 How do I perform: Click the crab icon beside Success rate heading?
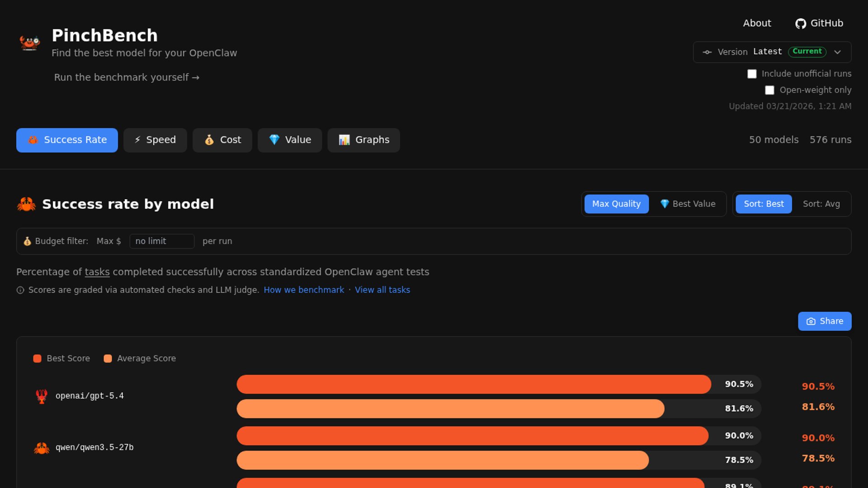(x=26, y=204)
